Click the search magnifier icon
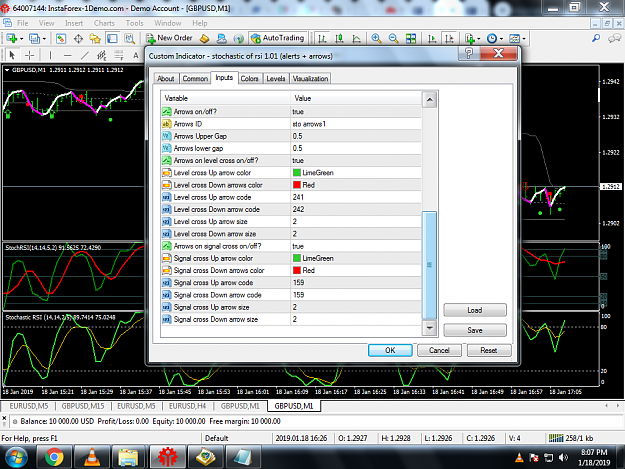The image size is (625, 469). (596, 38)
